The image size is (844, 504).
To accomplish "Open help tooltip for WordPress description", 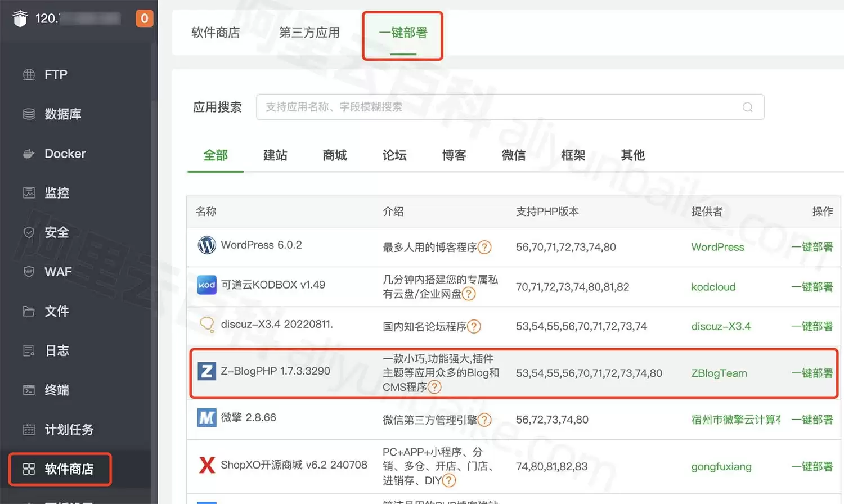I will (x=484, y=247).
